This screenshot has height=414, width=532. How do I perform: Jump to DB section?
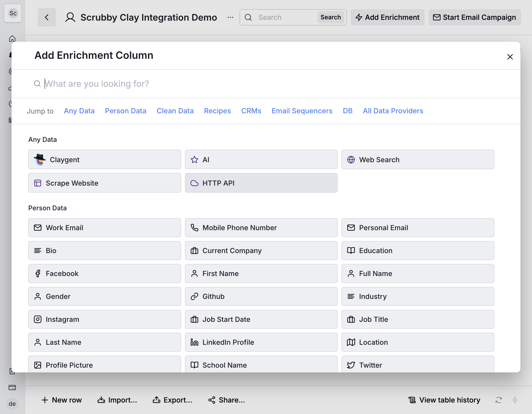pos(347,111)
